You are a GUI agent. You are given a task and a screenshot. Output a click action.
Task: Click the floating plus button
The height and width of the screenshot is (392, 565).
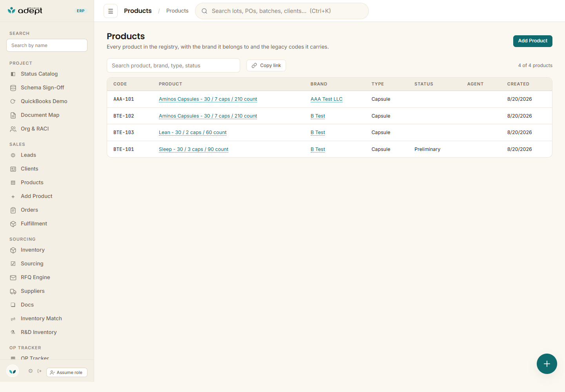[547, 364]
